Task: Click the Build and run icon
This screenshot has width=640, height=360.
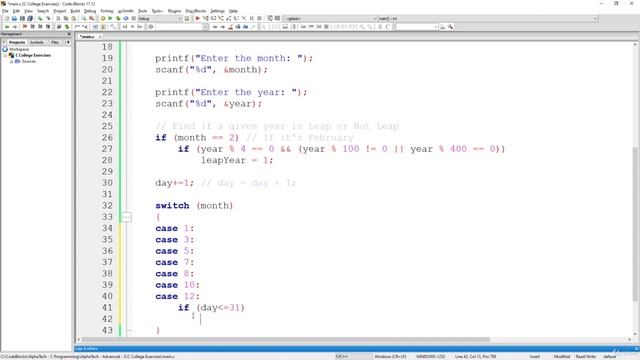Action: (118, 18)
